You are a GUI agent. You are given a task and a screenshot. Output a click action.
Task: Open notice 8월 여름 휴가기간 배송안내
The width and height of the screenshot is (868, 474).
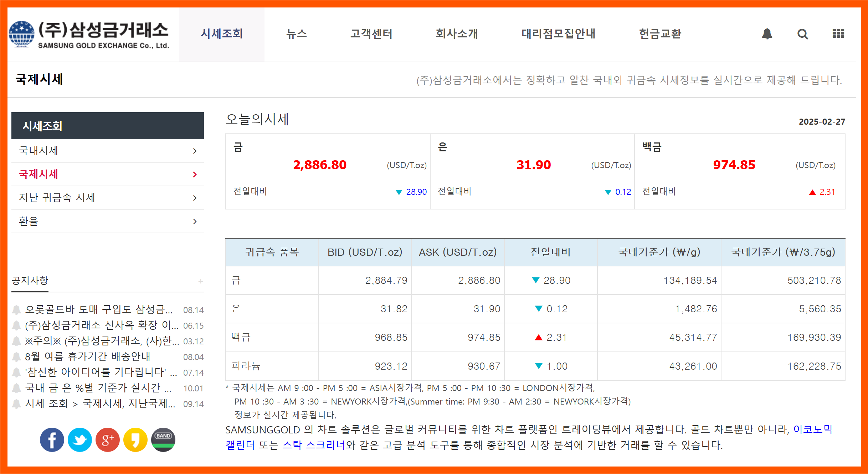click(x=87, y=356)
